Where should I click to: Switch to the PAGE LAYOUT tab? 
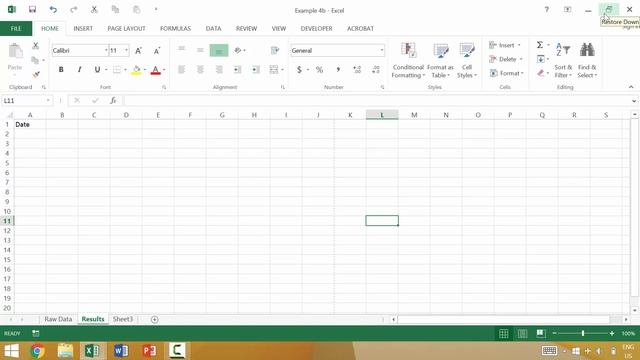click(x=126, y=28)
